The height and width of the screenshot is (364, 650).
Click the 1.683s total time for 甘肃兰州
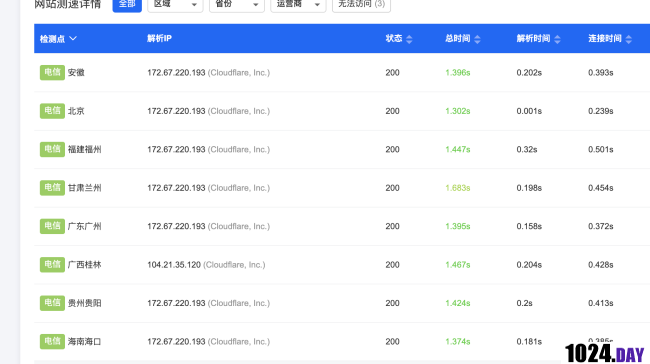[458, 188]
